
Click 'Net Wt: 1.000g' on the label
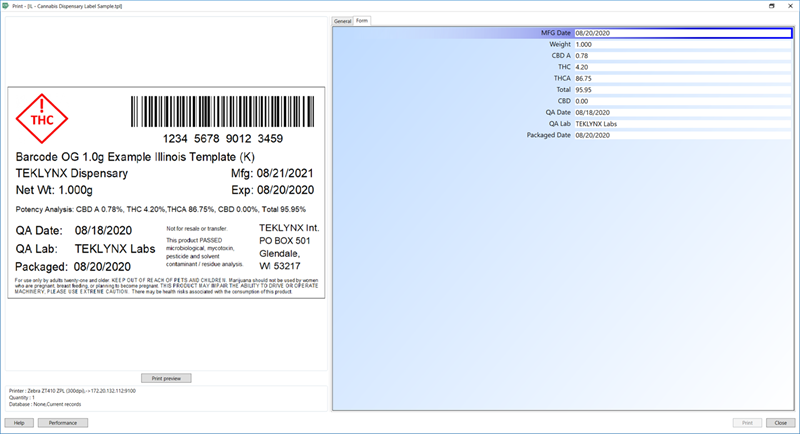pos(54,190)
